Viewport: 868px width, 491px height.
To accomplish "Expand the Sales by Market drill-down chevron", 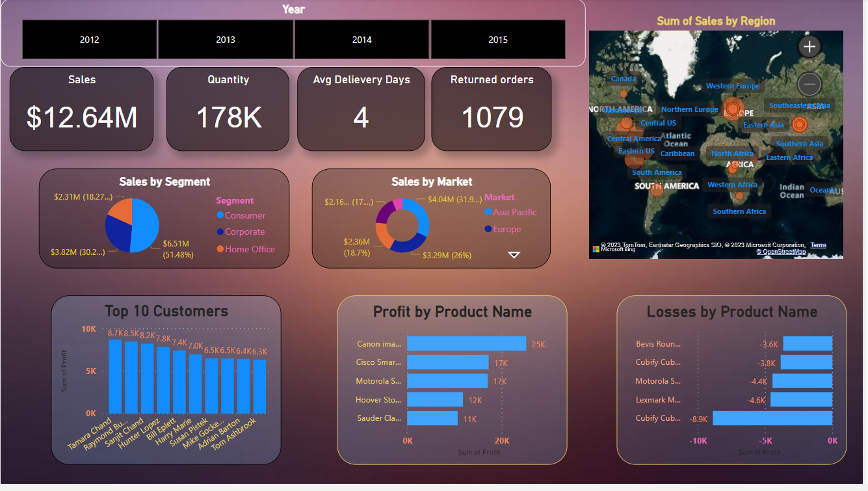I will coord(514,255).
